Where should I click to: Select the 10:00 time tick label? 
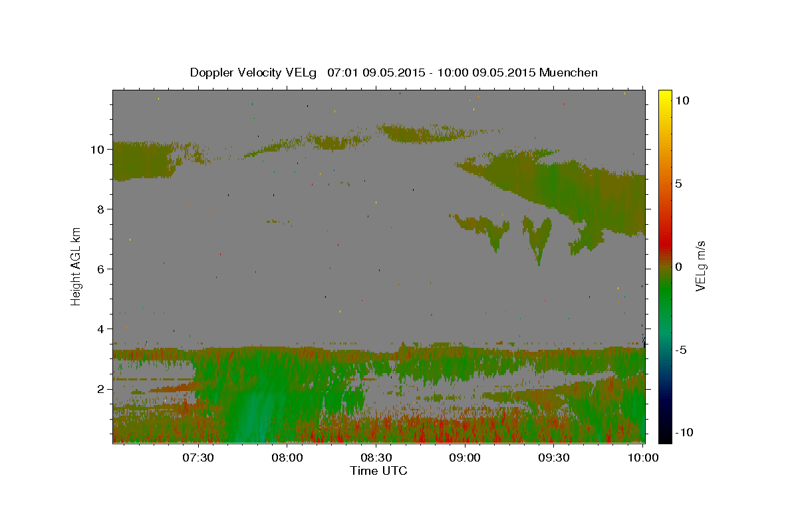point(643,458)
